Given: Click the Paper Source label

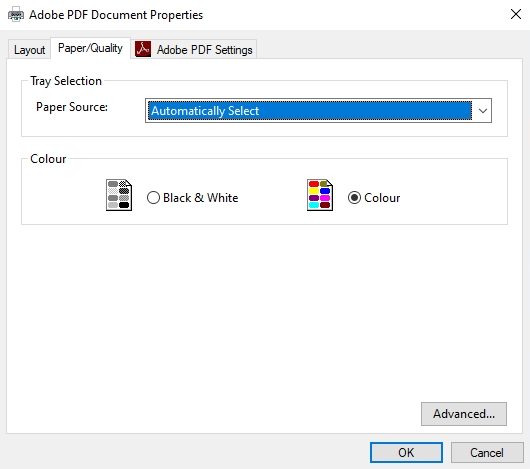Looking at the screenshot, I should 72,107.
